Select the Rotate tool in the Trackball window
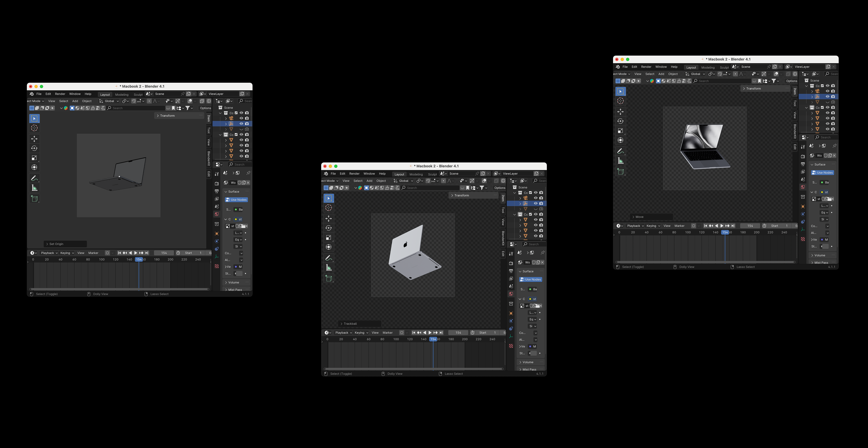This screenshot has width=868, height=448. click(x=328, y=228)
